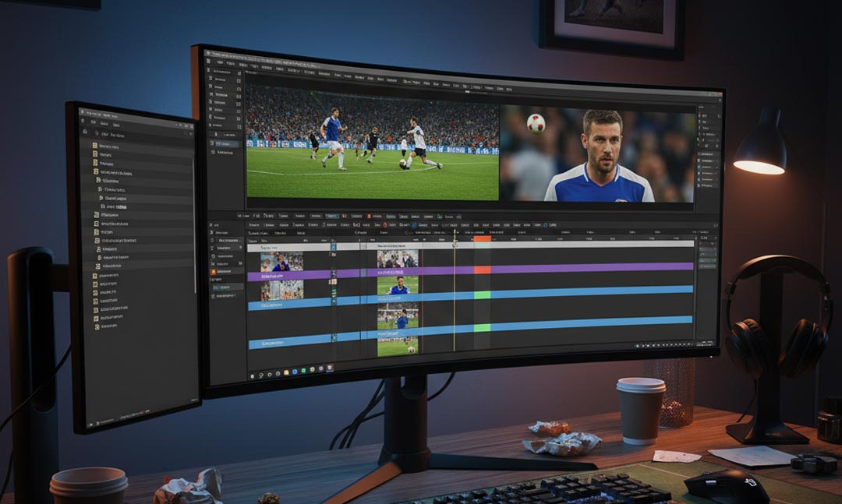The image size is (842, 504).
Task: Click the first taskbar icon at bottom left
Action: pos(253,375)
